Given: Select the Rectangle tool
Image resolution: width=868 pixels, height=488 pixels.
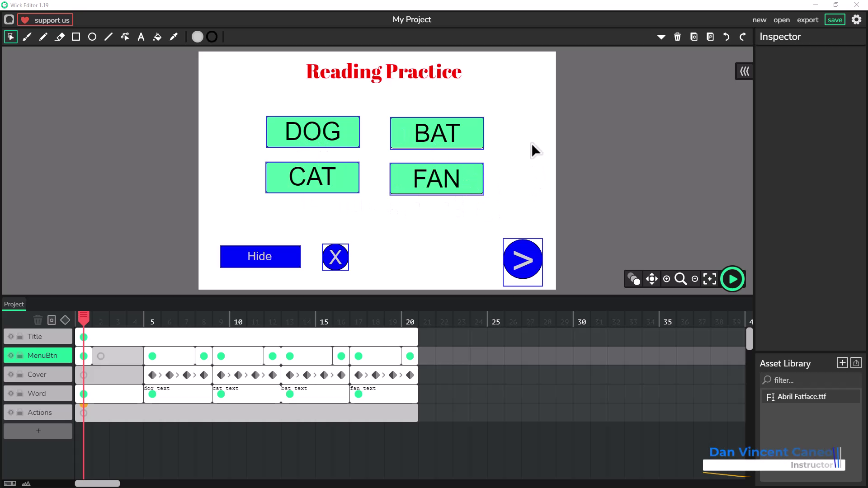Looking at the screenshot, I should pos(76,37).
